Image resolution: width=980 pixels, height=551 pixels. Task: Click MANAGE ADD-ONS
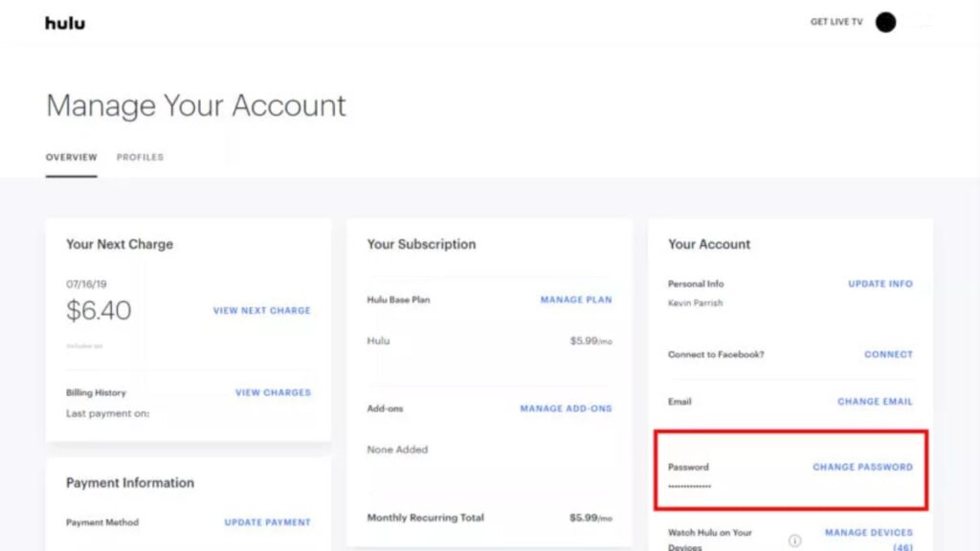coord(565,408)
